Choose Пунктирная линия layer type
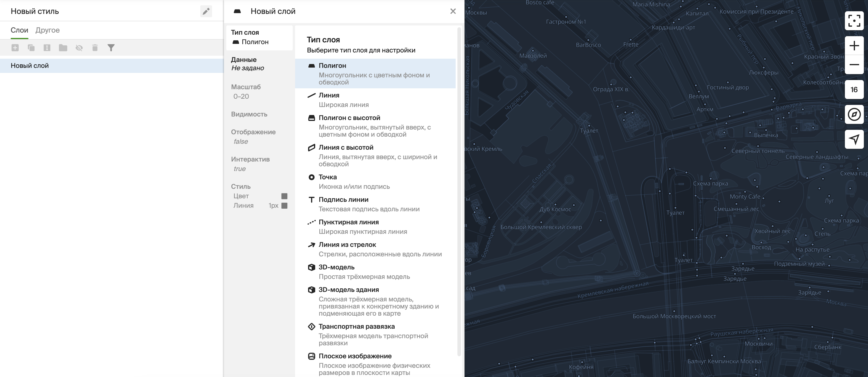 coord(375,227)
